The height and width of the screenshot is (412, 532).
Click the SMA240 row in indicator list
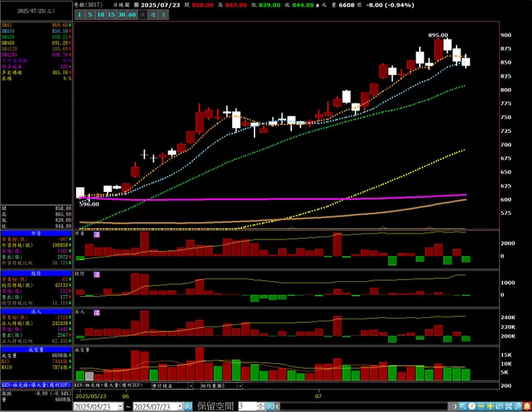[x=36, y=55]
